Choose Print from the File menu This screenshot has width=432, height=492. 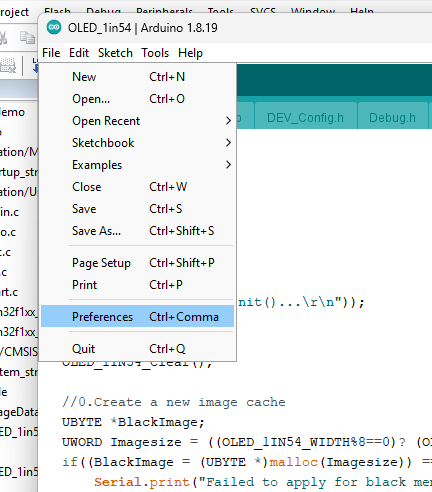(x=137, y=285)
